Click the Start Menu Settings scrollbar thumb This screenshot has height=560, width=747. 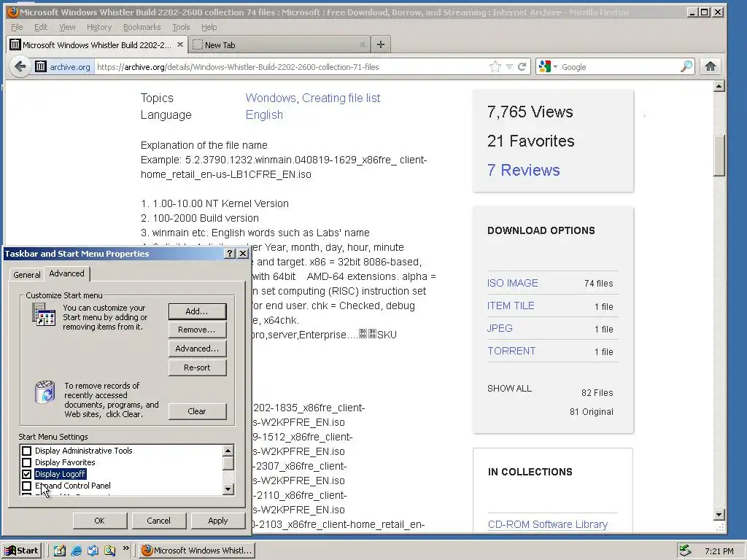tap(228, 463)
